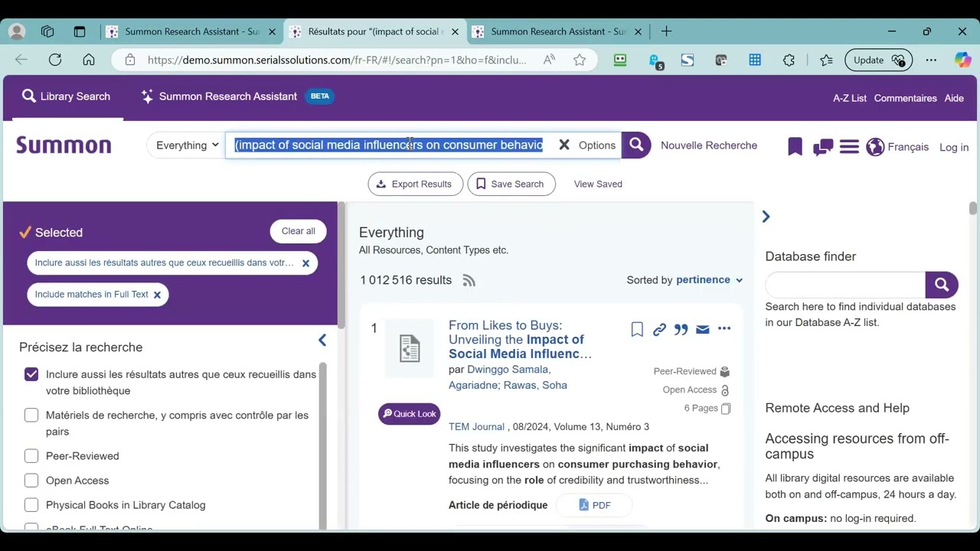Viewport: 980px width, 551px height.
Task: Add this page to favorites with star icon
Action: coord(580,60)
